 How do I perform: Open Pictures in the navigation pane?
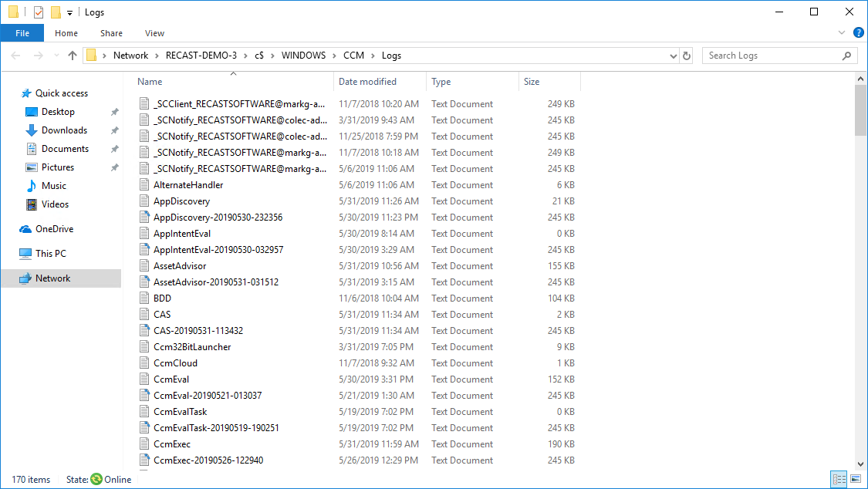pyautogui.click(x=58, y=167)
